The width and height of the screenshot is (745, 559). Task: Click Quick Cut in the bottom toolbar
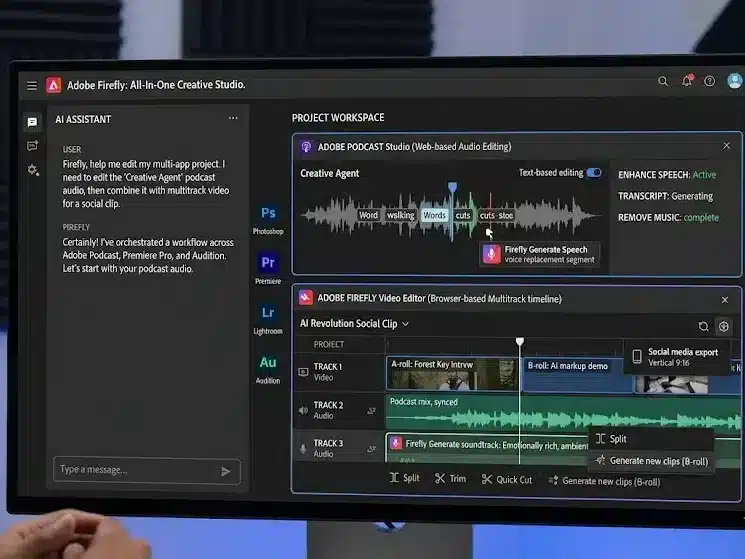click(x=506, y=480)
